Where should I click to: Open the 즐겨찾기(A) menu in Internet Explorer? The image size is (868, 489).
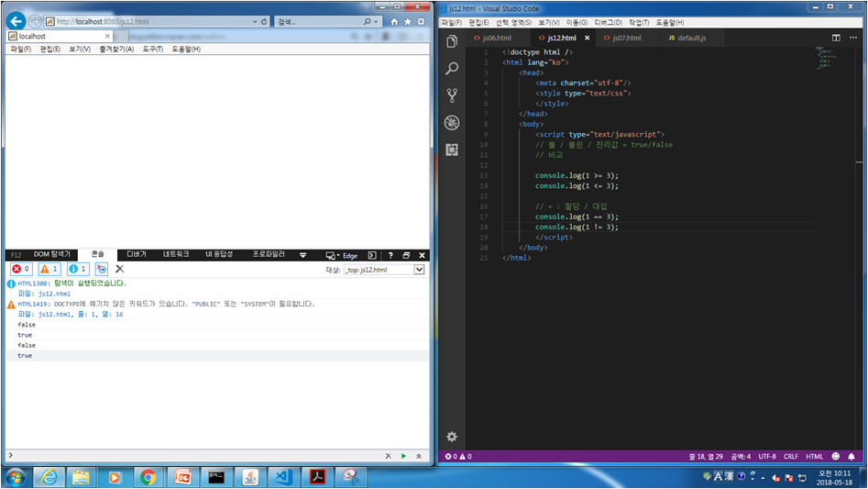coord(116,49)
